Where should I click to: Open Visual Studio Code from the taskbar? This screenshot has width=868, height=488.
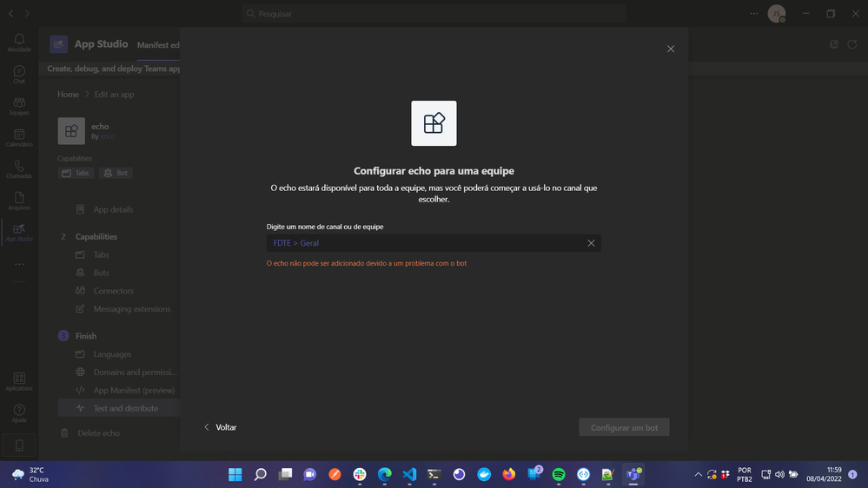tap(409, 474)
